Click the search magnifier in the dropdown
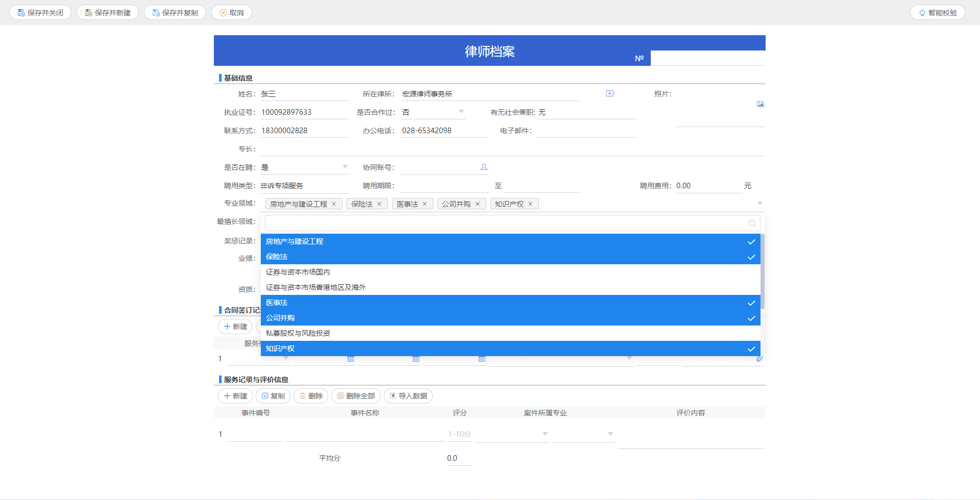The image size is (980, 500). [752, 223]
